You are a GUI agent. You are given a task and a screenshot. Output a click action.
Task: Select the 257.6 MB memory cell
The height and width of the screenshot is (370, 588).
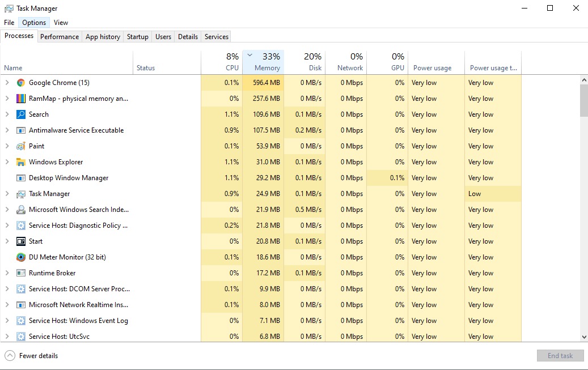point(263,99)
